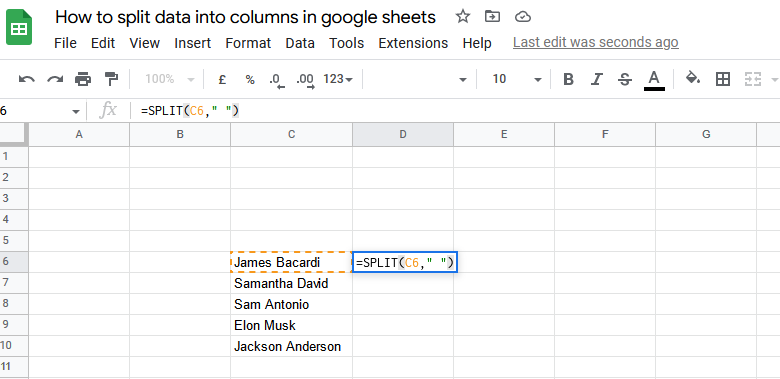
Task: Open the Edit menu
Action: coord(103,43)
